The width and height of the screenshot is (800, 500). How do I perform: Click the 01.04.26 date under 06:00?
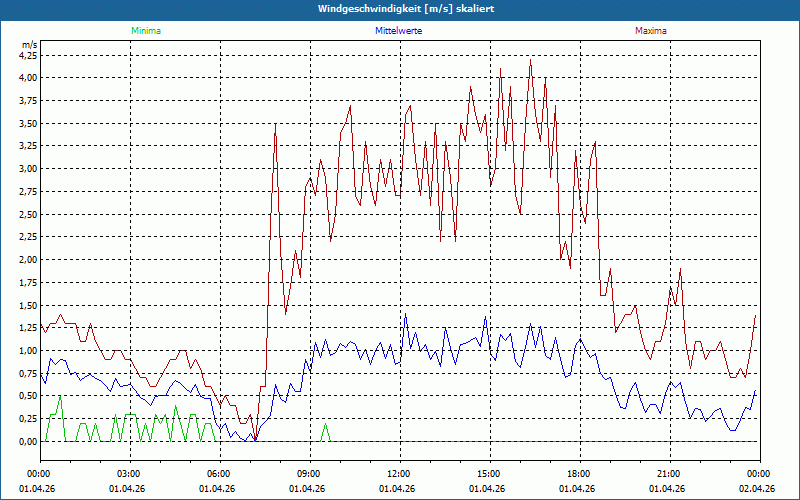point(217,489)
